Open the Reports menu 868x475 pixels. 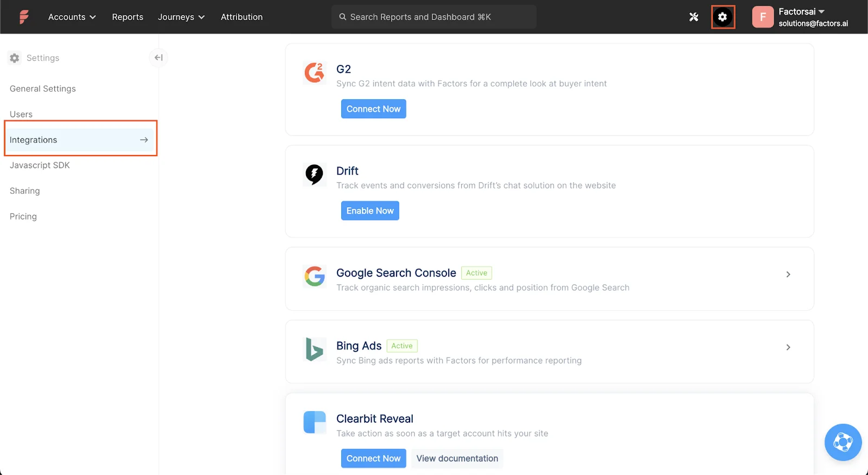point(127,17)
